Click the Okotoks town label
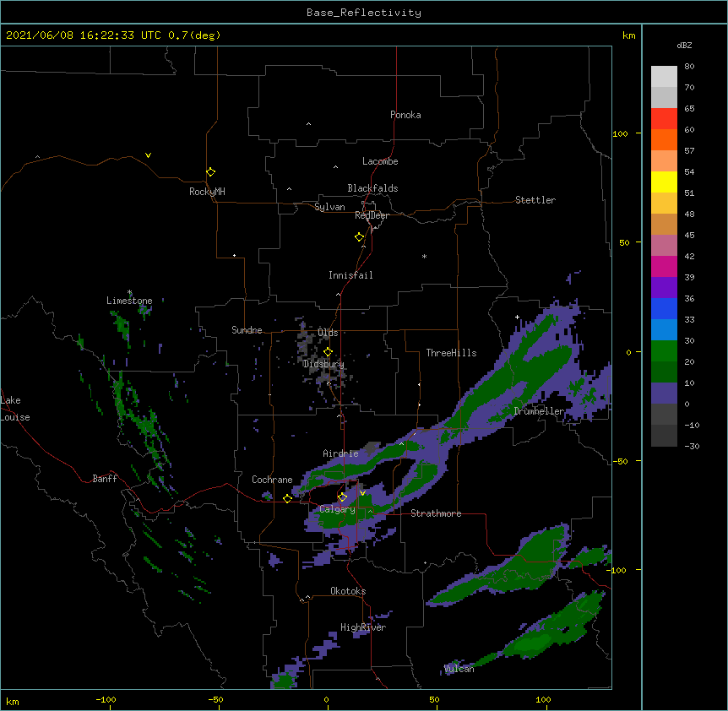The image size is (728, 711). [x=348, y=591]
